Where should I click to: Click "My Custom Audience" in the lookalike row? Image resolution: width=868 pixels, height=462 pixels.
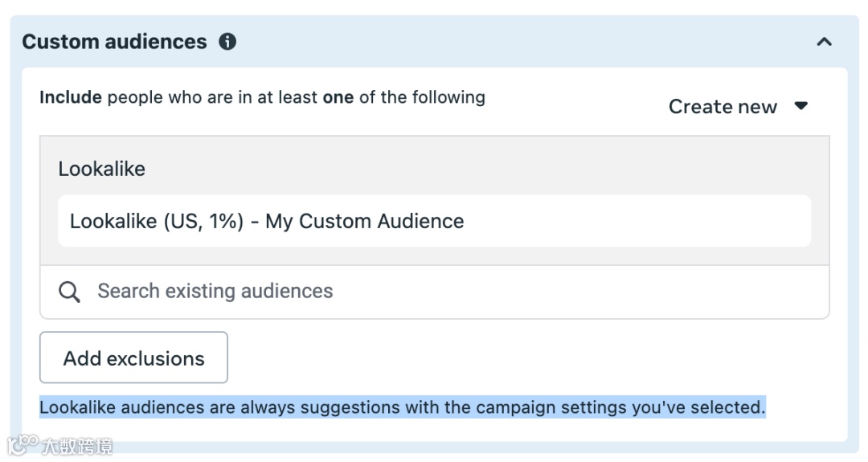click(x=364, y=221)
